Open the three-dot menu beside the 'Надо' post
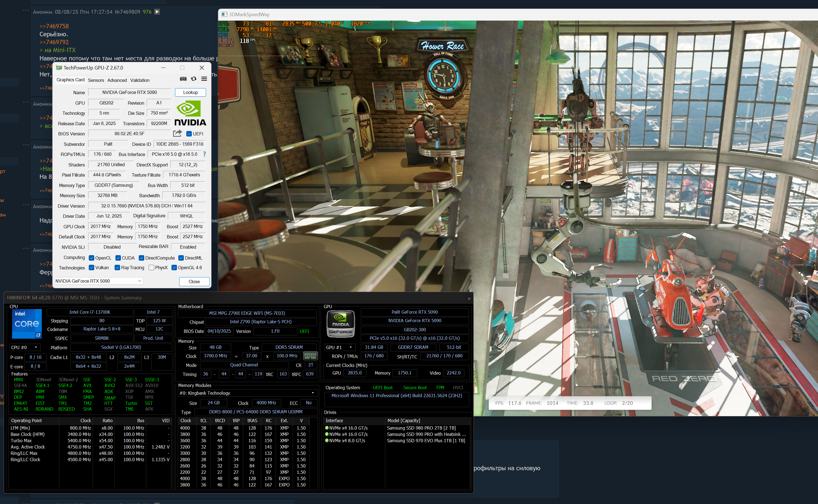818x504 pixels. point(26,205)
